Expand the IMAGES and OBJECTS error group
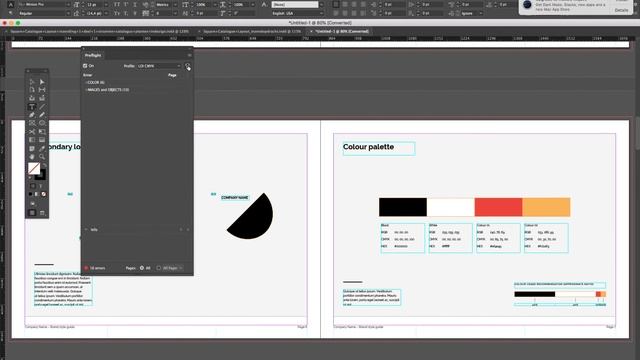This screenshot has height=360, width=640. [x=86, y=90]
